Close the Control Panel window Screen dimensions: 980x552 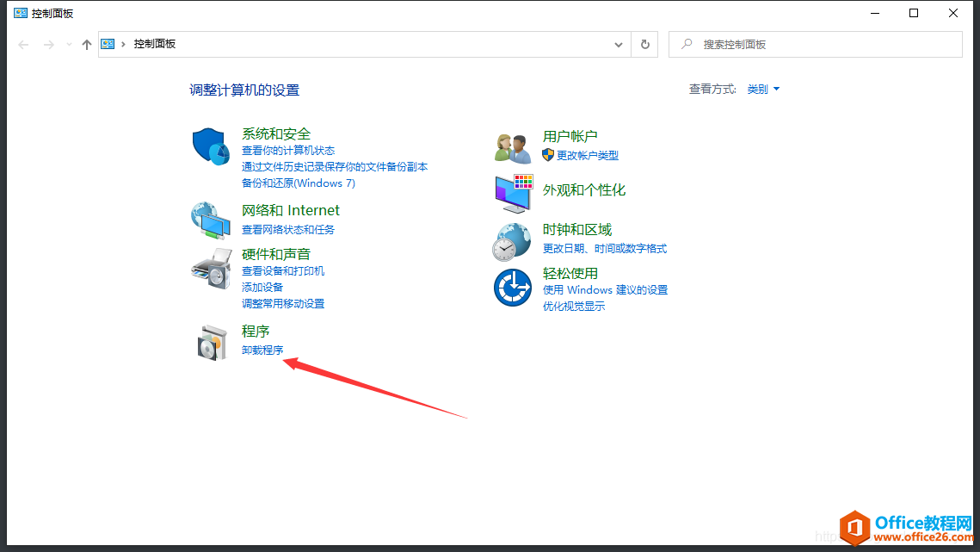click(953, 13)
